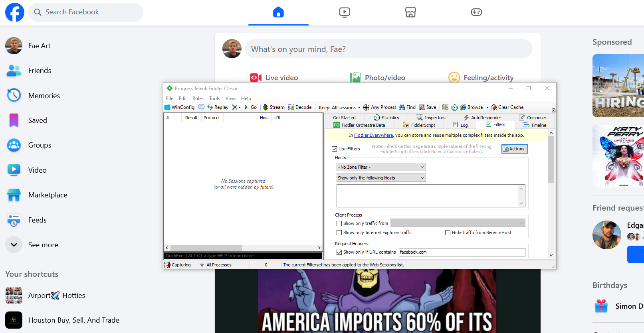Switch to the Composer tab
The height and width of the screenshot is (333, 644).
tap(533, 118)
